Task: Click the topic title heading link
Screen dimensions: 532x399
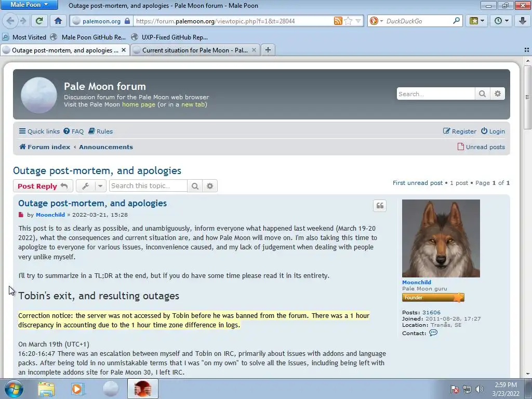Action: (97, 170)
